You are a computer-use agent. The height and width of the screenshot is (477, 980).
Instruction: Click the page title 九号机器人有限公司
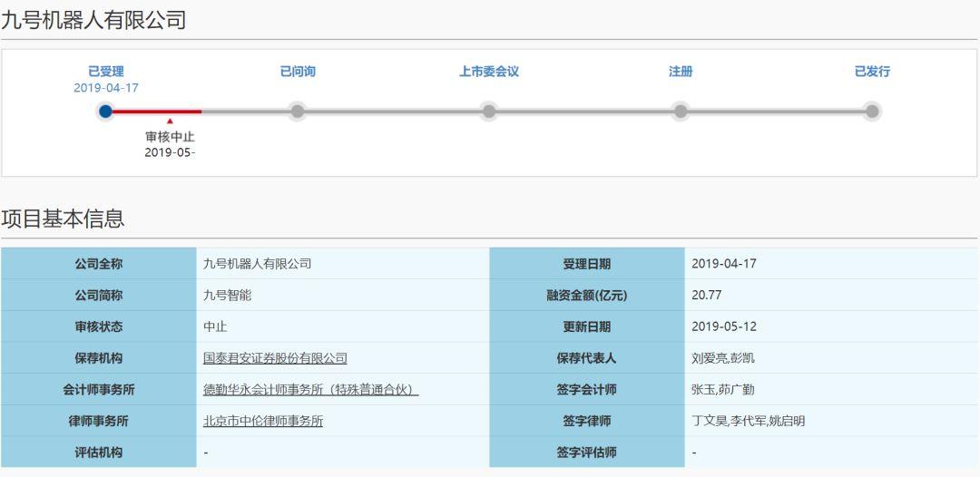coord(93,20)
